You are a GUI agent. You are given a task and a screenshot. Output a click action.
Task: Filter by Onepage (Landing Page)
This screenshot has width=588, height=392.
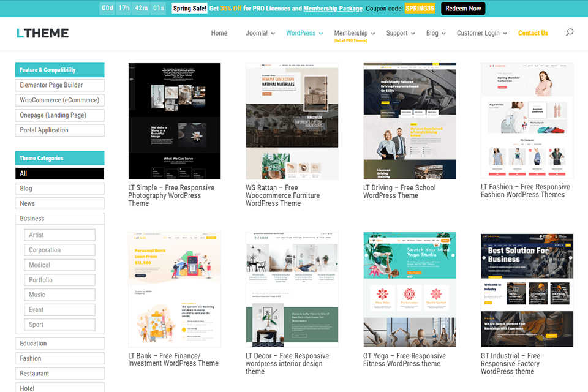pyautogui.click(x=59, y=115)
